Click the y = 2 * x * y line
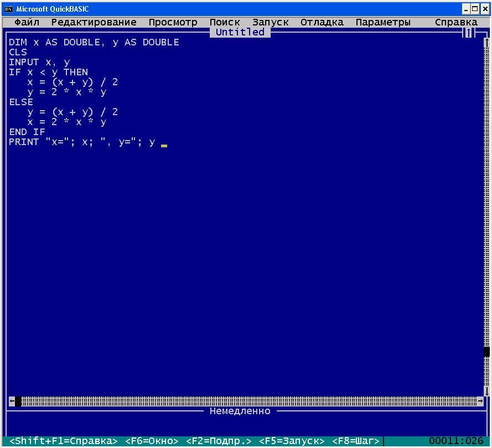492x448 pixels. point(66,92)
